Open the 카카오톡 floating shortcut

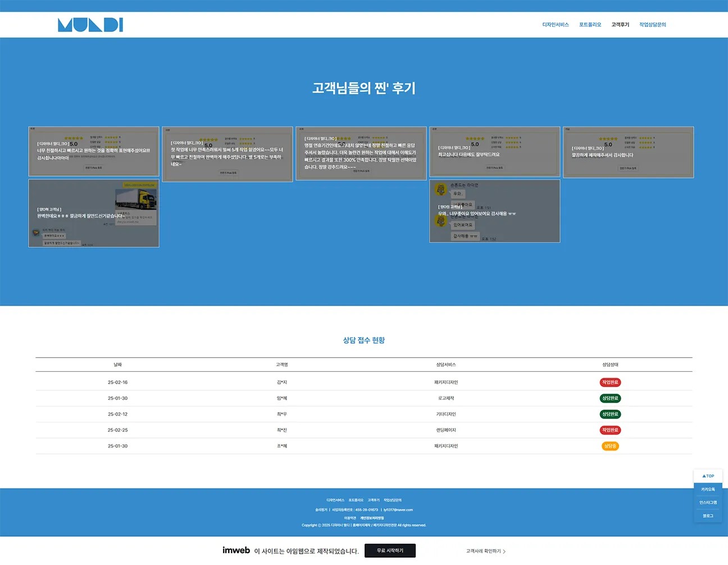[x=708, y=490]
